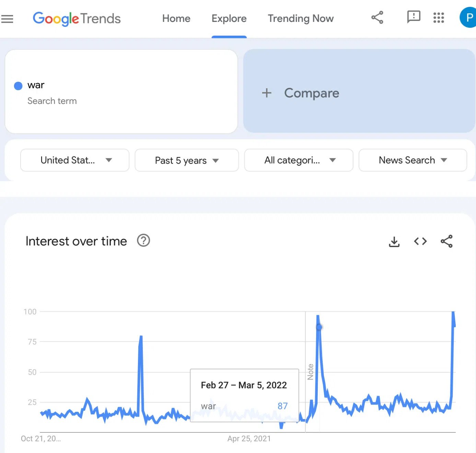Click the blue 'war' color dot
The image size is (476, 453).
(18, 86)
